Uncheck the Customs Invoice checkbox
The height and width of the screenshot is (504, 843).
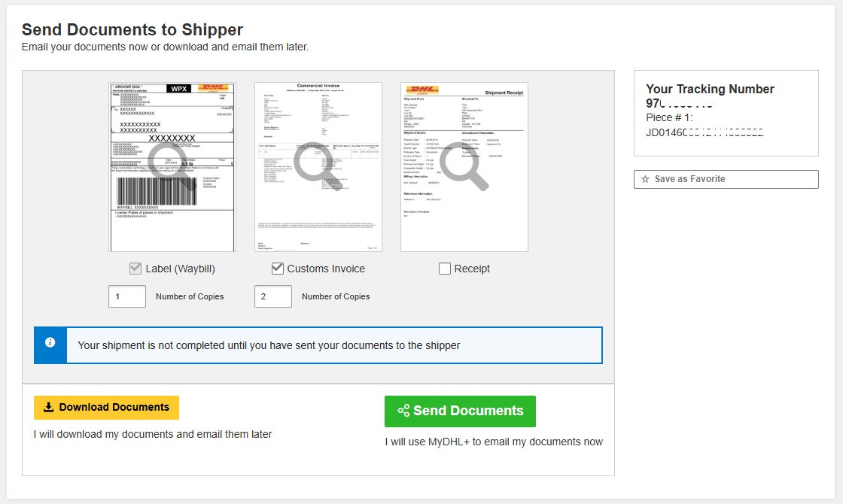278,268
